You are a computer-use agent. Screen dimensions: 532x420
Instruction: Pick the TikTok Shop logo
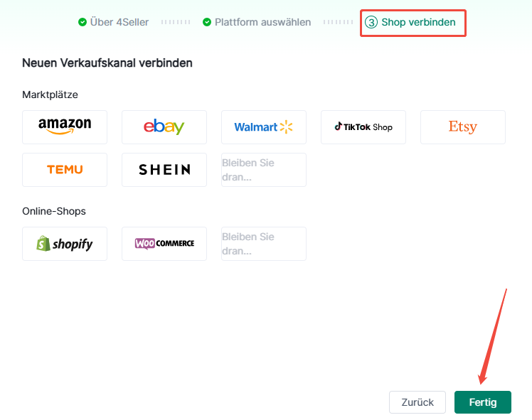pyautogui.click(x=363, y=127)
